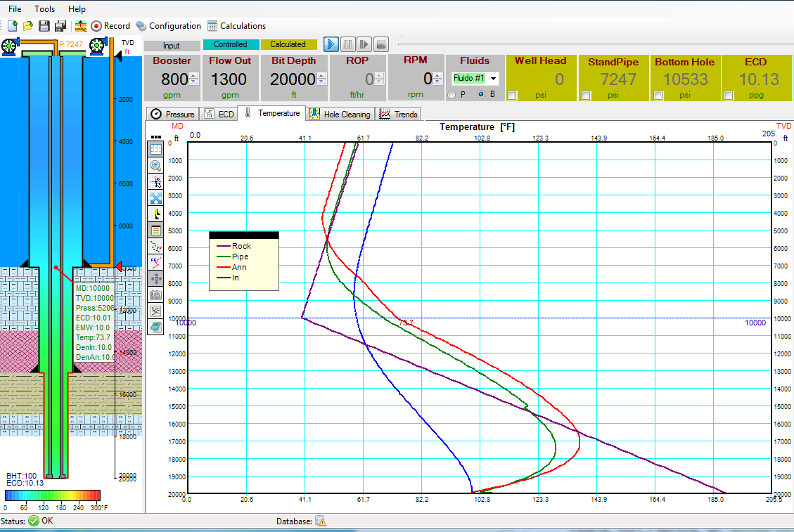This screenshot has width=794, height=532.
Task: Check the Well Head checkbox
Action: click(x=513, y=96)
